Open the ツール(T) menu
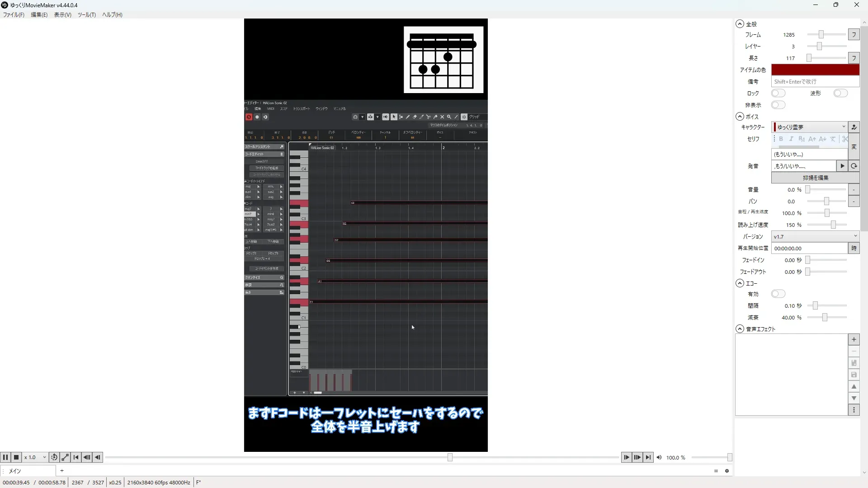Image resolution: width=868 pixels, height=488 pixels. 86,14
